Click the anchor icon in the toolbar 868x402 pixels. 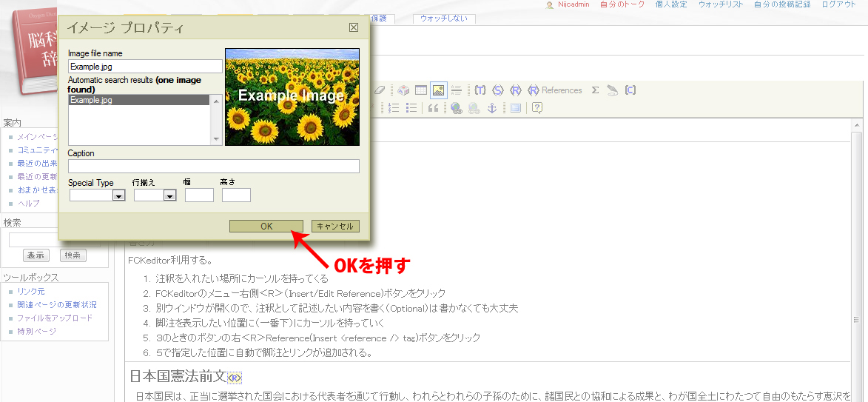(491, 108)
